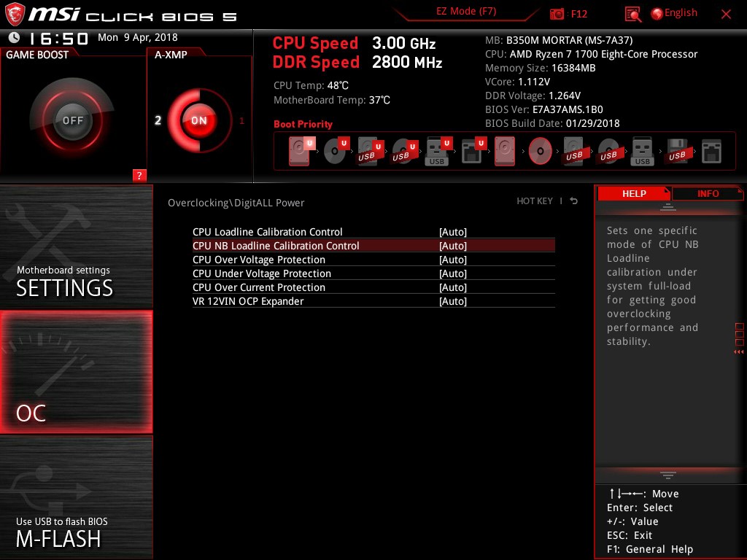The width and height of the screenshot is (747, 560).
Task: Select the UEFI USB hard disk boot icon
Action: coord(371,151)
